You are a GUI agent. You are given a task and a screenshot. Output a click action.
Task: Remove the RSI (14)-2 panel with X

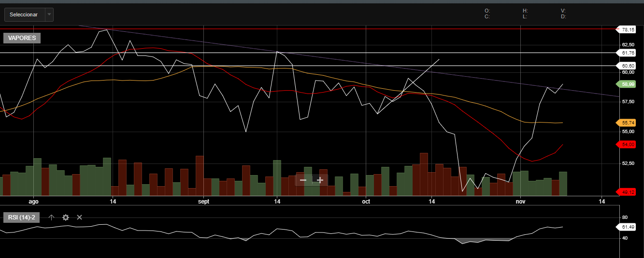(80, 217)
